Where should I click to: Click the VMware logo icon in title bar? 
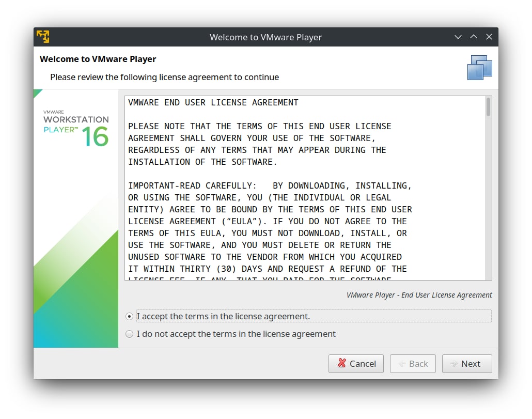click(43, 37)
